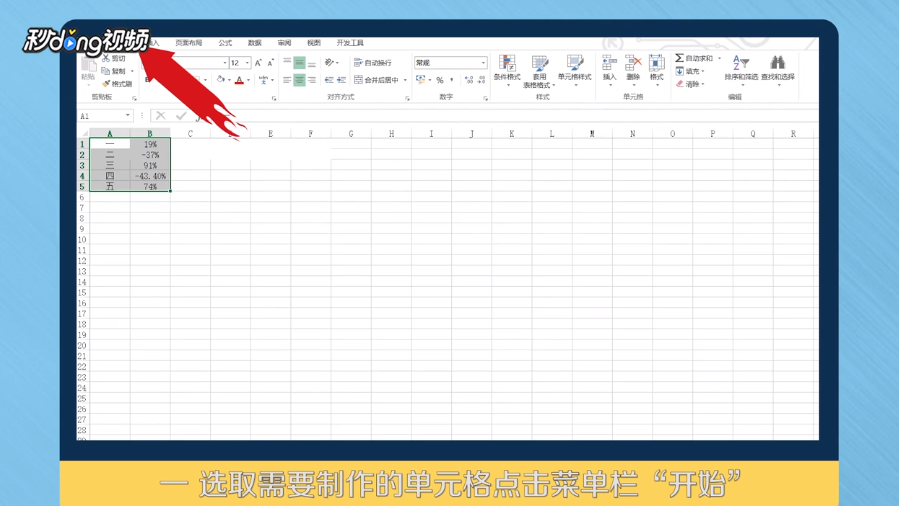Apply comma style number format

(x=452, y=80)
